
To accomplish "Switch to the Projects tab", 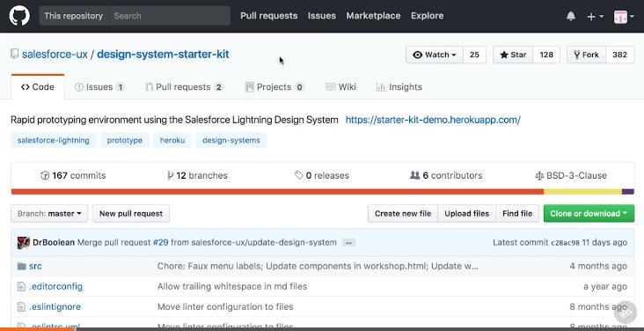I will 274,87.
